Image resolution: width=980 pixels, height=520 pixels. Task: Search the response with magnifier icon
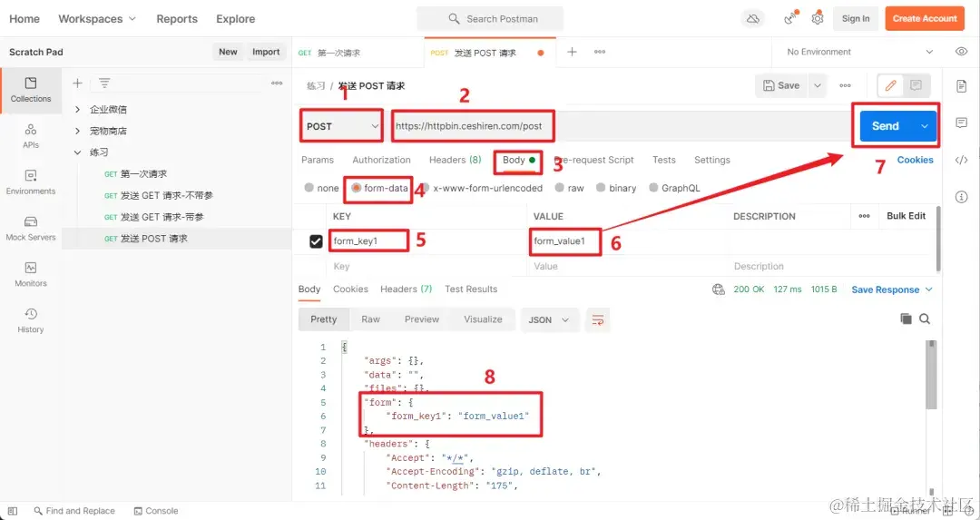coord(925,319)
